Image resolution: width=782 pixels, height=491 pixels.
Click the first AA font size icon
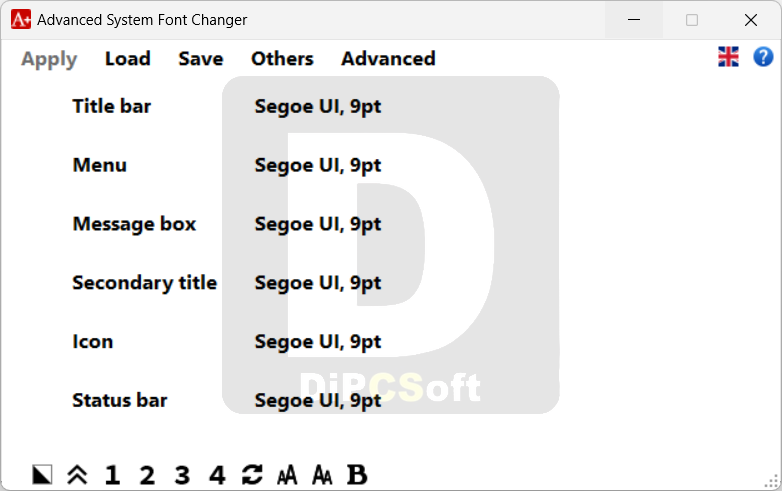click(287, 475)
